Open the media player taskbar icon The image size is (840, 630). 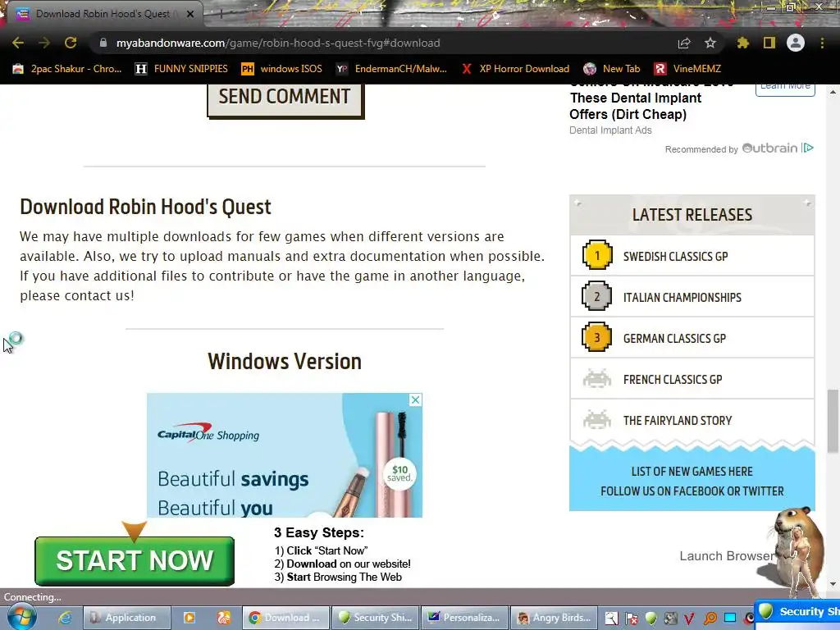(x=189, y=618)
